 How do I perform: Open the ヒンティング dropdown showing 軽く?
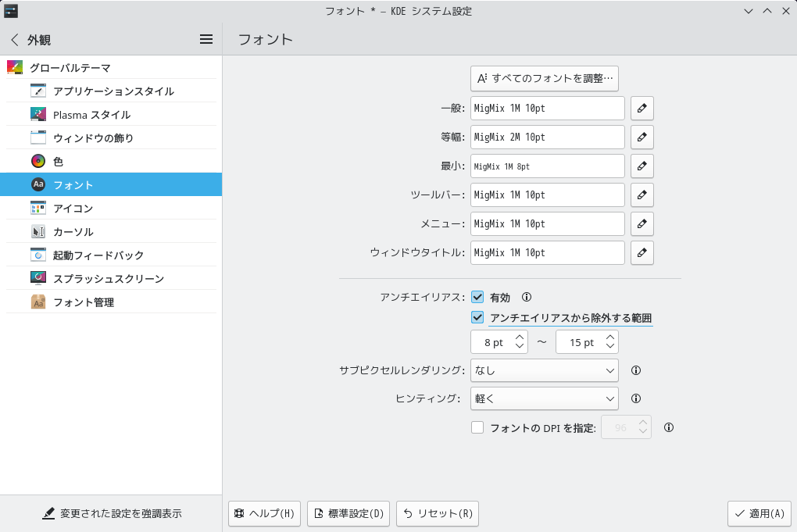click(x=545, y=398)
